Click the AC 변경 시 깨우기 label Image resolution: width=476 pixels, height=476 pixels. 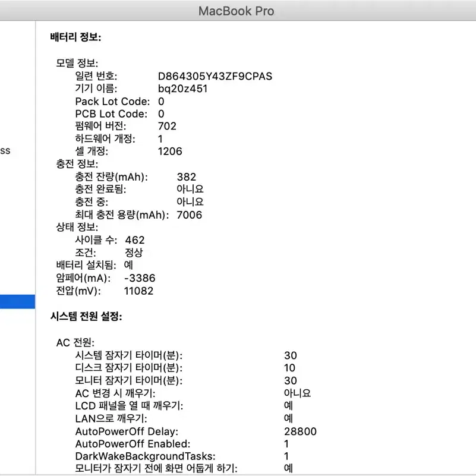pos(115,393)
